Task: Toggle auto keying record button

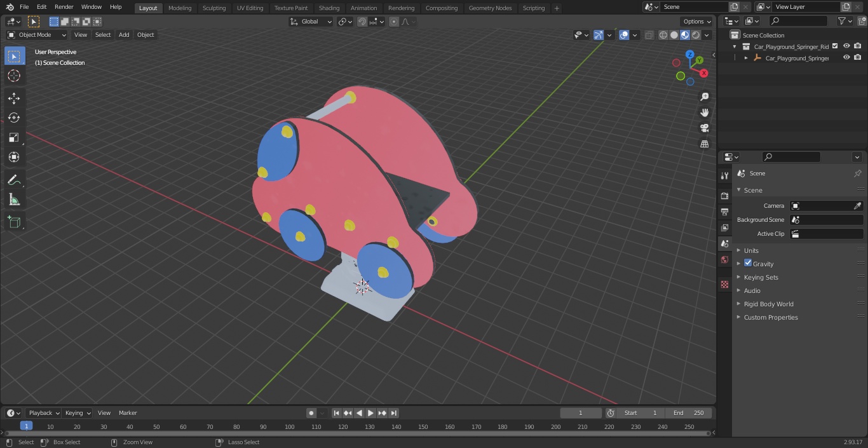Action: (311, 413)
